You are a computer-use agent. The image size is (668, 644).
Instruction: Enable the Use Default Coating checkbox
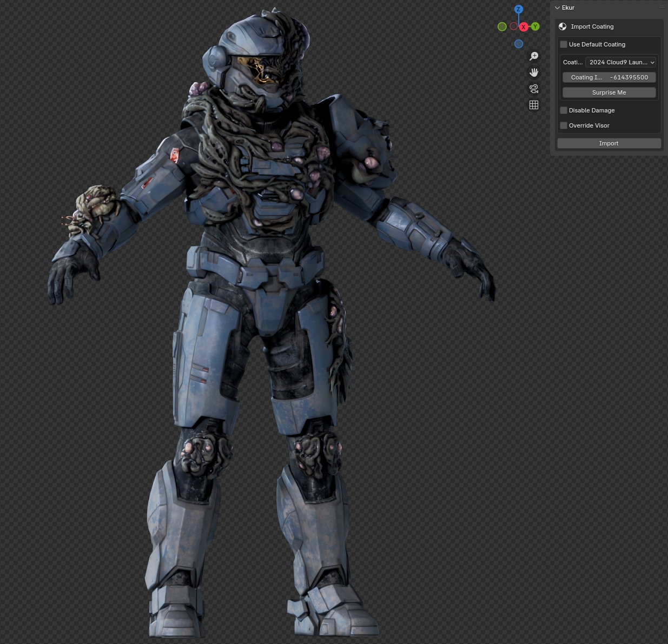(x=564, y=44)
